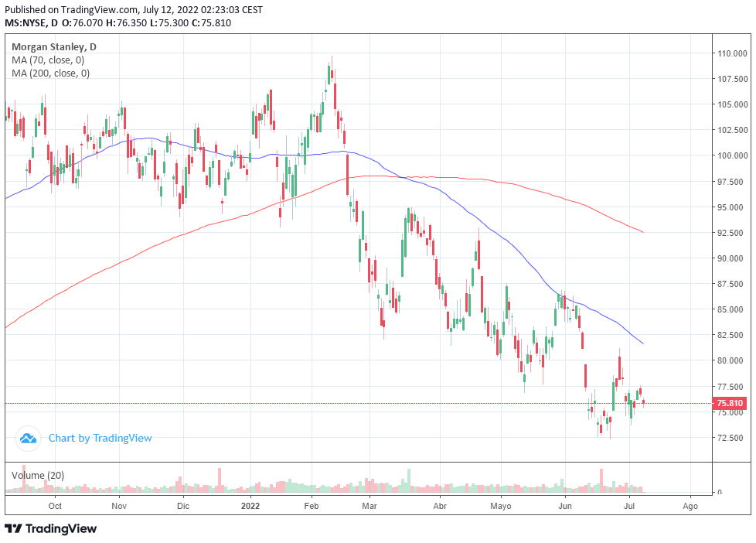
Task: Click the Dic label on time axis
Action: tap(183, 506)
